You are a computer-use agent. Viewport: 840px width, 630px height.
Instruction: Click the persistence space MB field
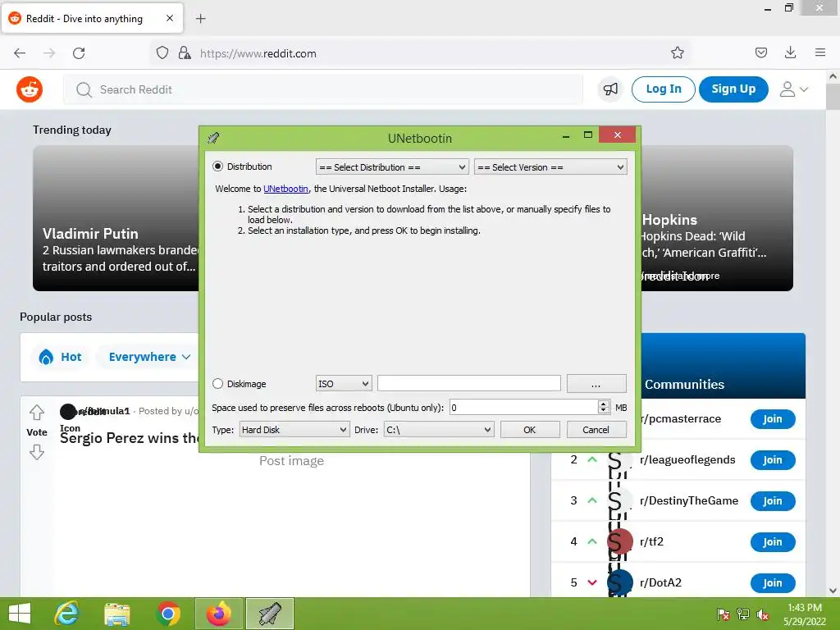(x=523, y=408)
